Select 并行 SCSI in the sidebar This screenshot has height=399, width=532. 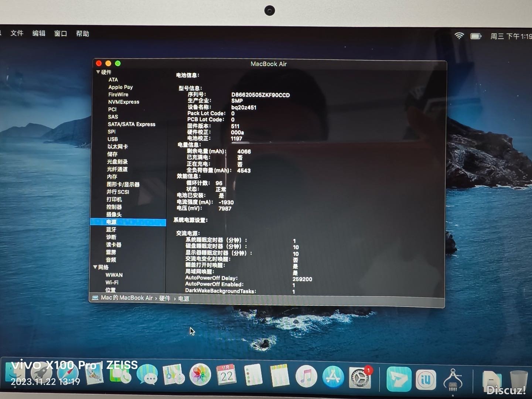pyautogui.click(x=118, y=192)
